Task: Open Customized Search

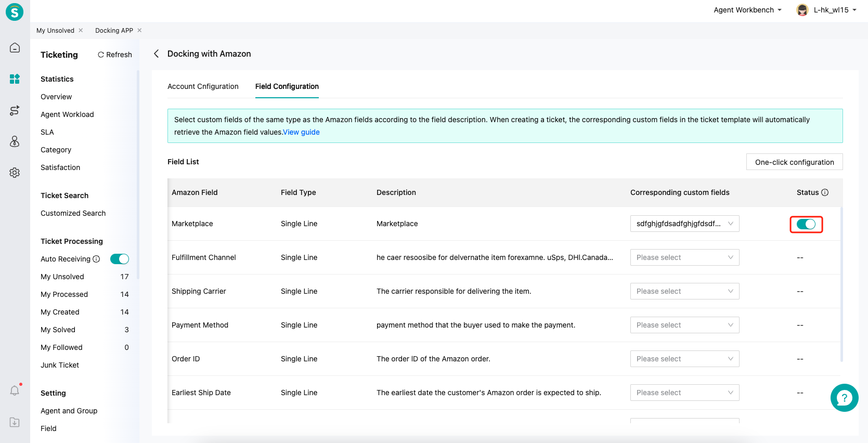Action: (73, 213)
